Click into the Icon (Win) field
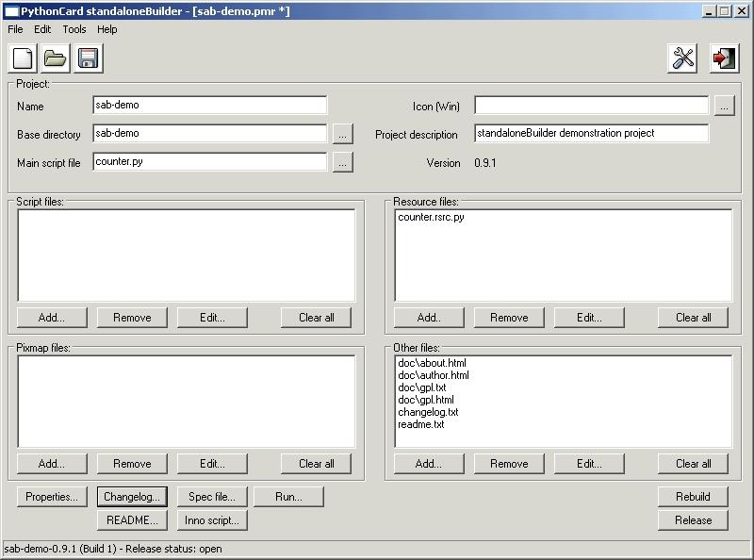754x560 pixels. coord(592,105)
